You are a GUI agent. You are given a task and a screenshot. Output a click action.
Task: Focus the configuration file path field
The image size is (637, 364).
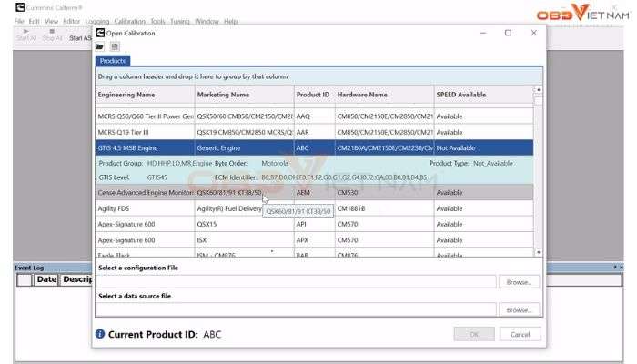point(296,281)
